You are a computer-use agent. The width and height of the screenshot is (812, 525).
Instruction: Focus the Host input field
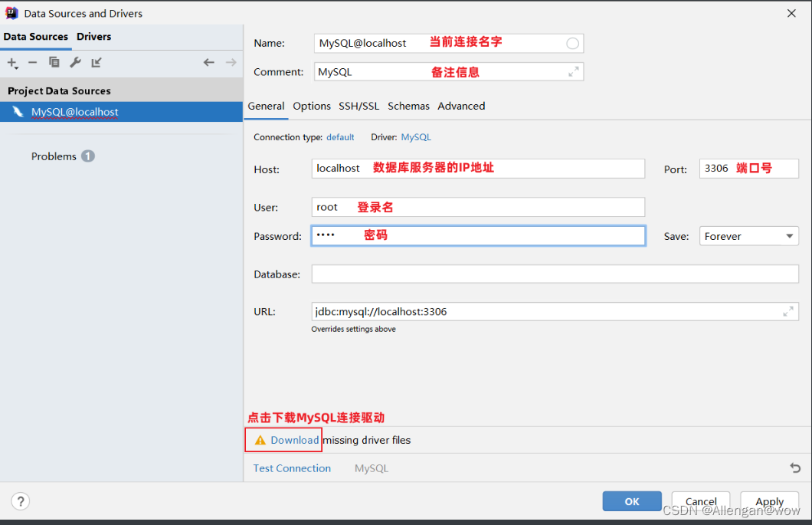[x=478, y=169]
